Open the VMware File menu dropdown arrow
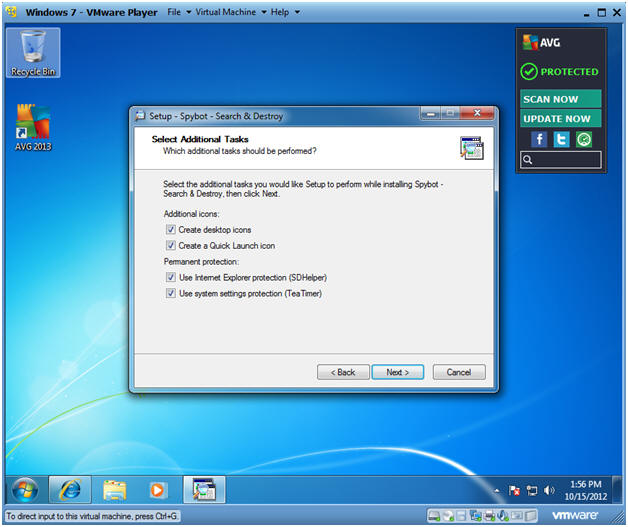 coord(189,12)
